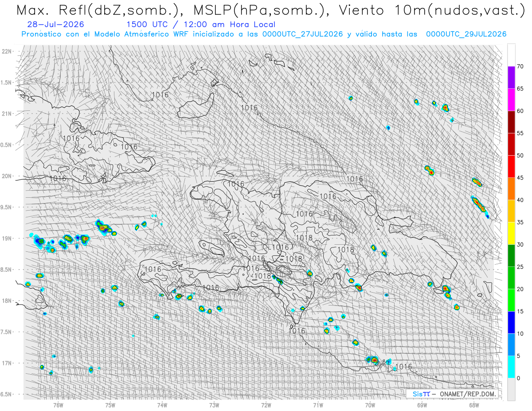Screen dimensions: 532x411
Task: Click the "76W" longitude axis label
Action: coord(58,405)
